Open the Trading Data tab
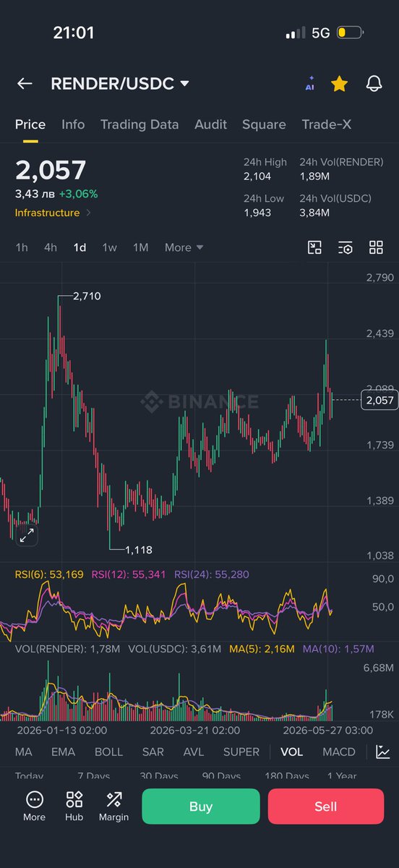This screenshot has height=868, width=399. click(x=140, y=124)
